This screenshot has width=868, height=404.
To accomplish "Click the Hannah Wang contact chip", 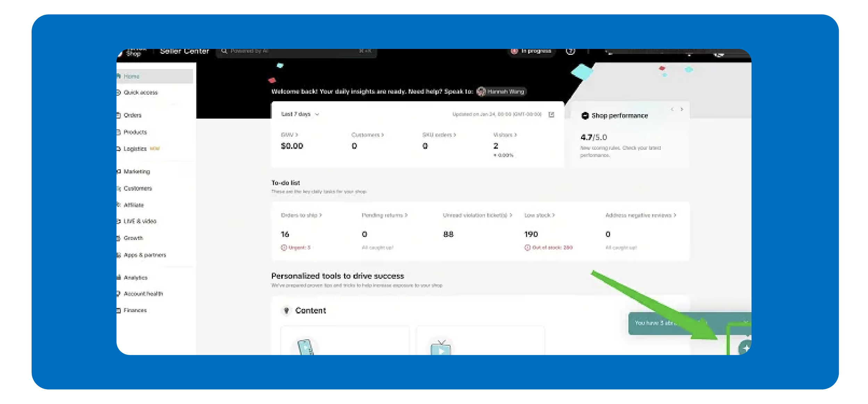I will pos(501,92).
